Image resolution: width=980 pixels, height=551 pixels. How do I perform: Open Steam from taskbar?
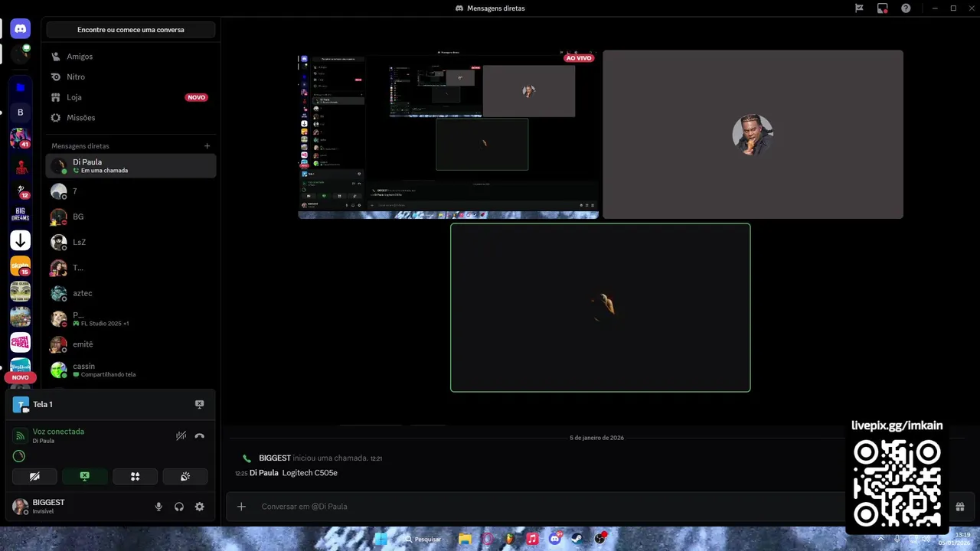pyautogui.click(x=577, y=539)
